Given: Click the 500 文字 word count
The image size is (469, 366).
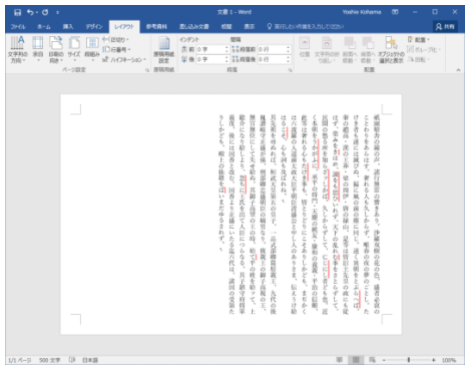Looking at the screenshot, I should [x=50, y=360].
